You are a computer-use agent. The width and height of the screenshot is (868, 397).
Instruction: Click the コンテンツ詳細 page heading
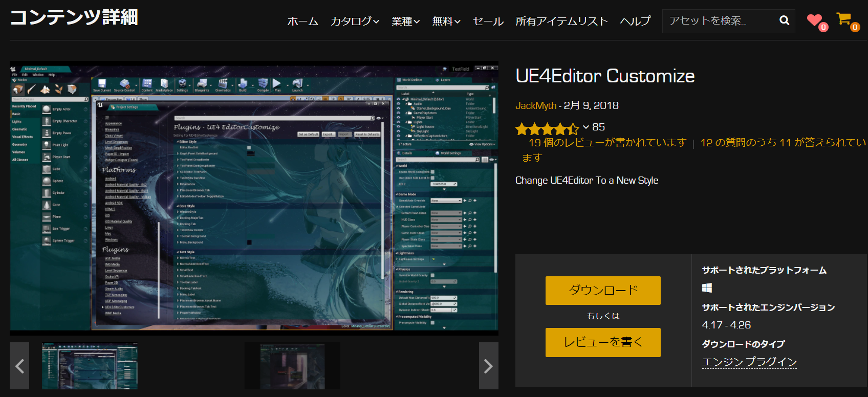pyautogui.click(x=74, y=17)
